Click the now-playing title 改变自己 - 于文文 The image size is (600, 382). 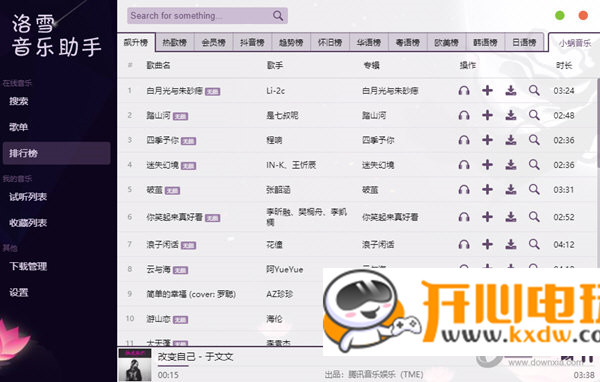196,357
